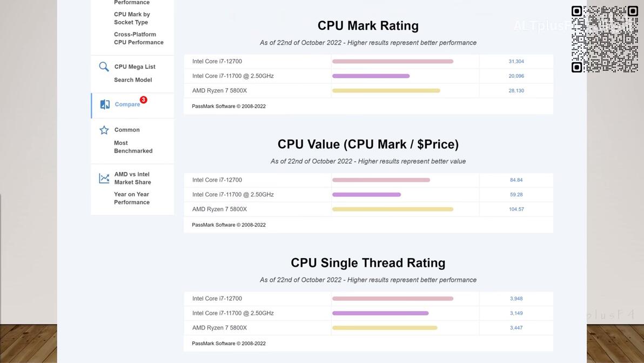Click the Compare sidebar icon
Screen dimensions: 644x363
click(105, 104)
